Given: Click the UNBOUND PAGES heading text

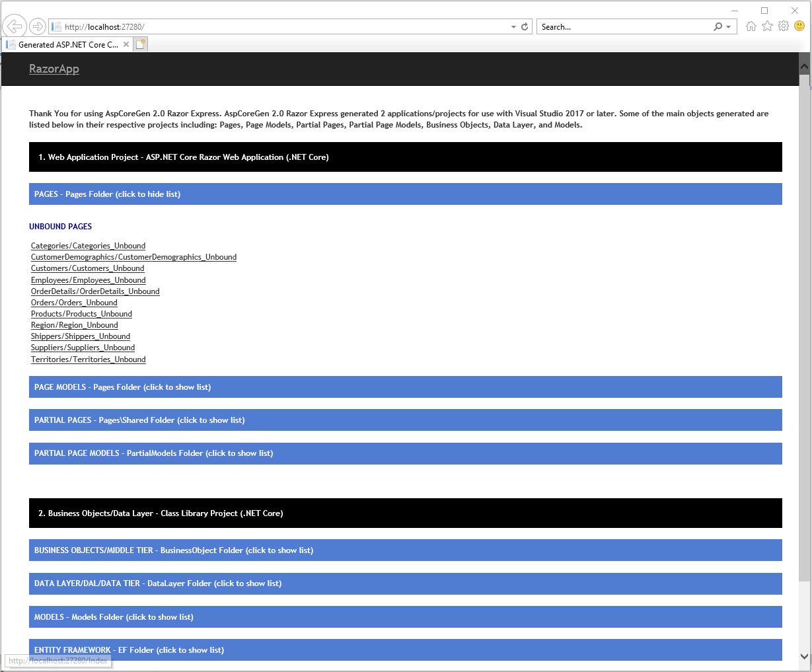Looking at the screenshot, I should click(x=60, y=227).
